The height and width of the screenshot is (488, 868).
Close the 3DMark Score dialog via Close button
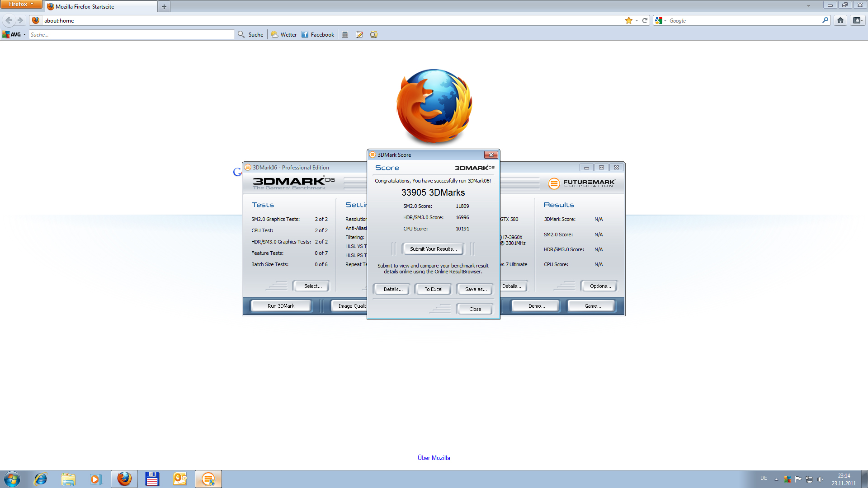[475, 309]
